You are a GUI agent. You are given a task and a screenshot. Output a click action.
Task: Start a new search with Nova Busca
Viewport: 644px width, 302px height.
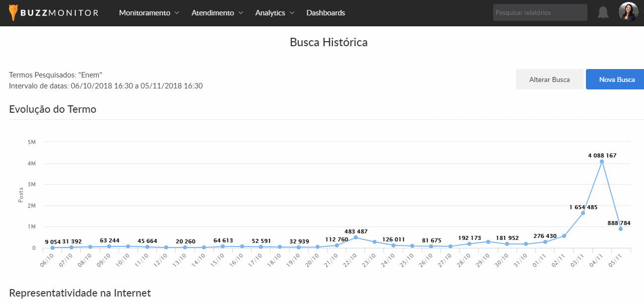tap(616, 79)
